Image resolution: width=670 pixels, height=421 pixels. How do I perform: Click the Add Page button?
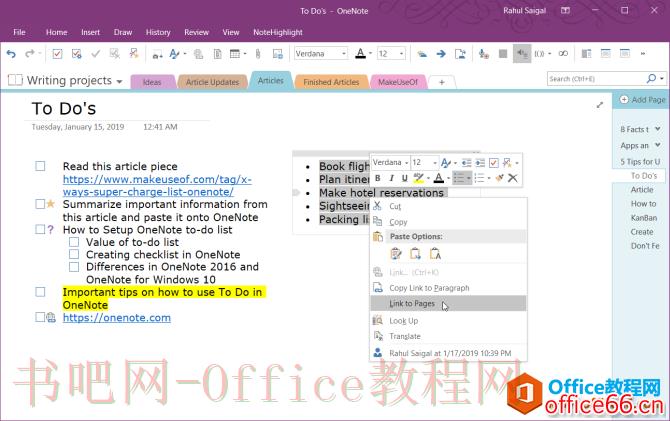pos(642,100)
